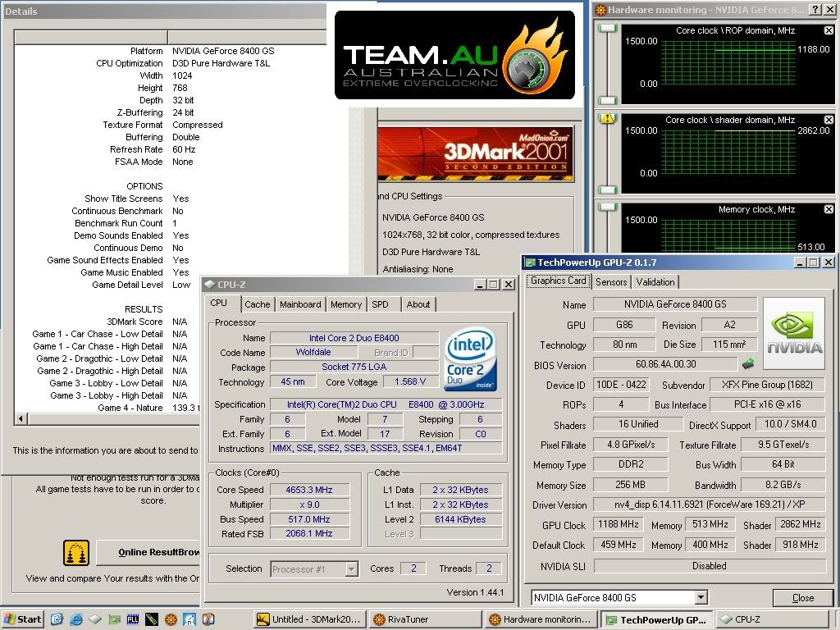Screen dimensions: 840x630
Task: Click the Instructions field in CPU-Z
Action: click(386, 449)
